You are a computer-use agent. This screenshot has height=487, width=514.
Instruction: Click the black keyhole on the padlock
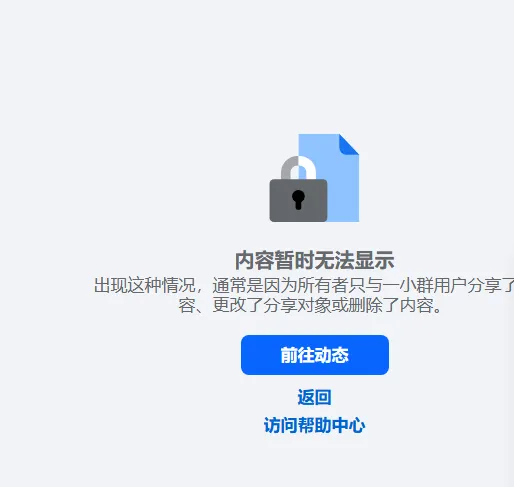pyautogui.click(x=298, y=200)
